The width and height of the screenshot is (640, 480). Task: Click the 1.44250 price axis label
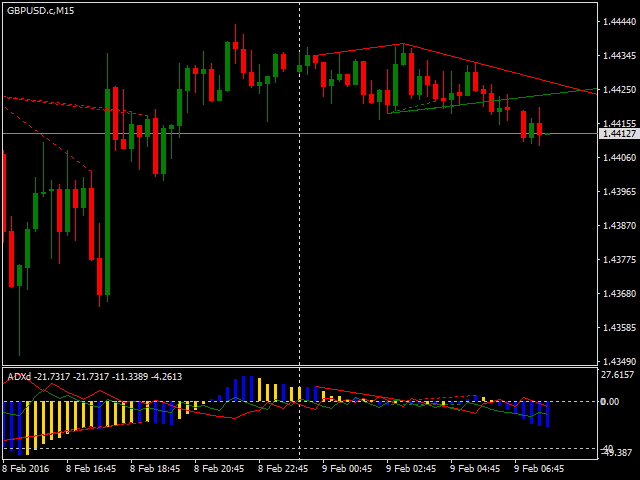coord(619,89)
